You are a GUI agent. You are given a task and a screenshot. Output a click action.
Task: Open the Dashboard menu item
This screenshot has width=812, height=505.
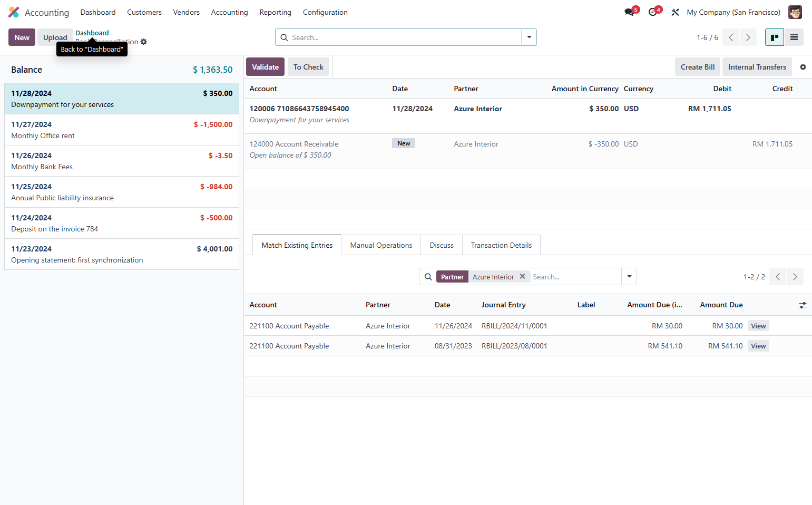pos(98,12)
